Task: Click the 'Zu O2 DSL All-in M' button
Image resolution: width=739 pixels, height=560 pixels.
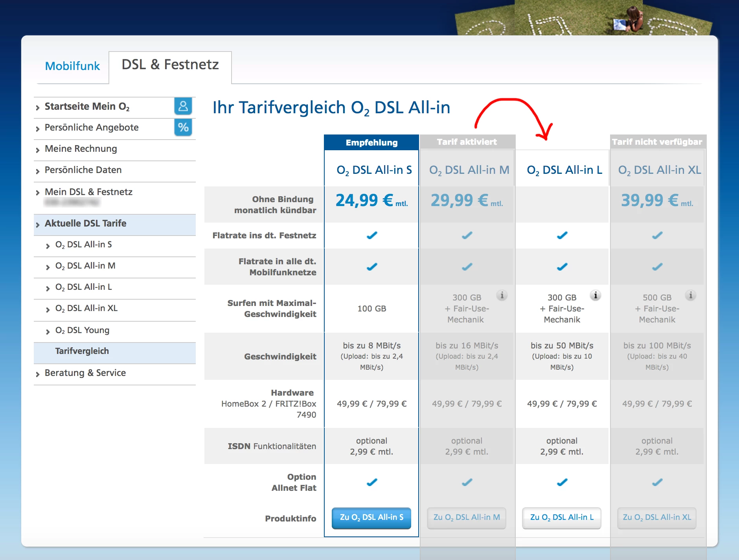Action: pyautogui.click(x=467, y=518)
